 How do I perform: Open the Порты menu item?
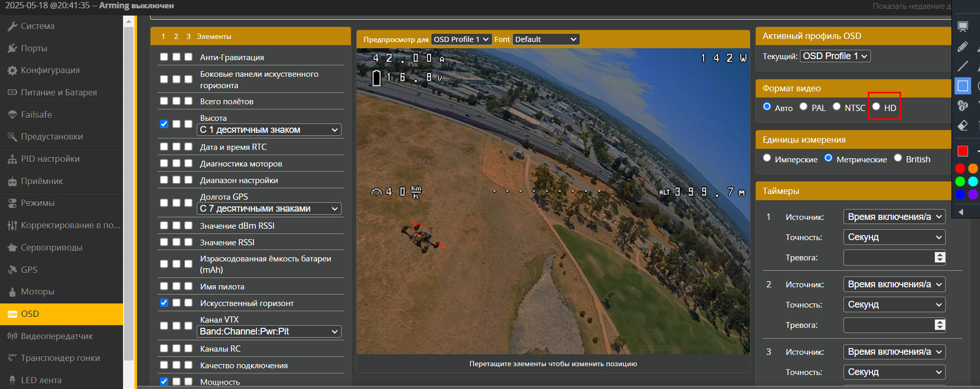(34, 48)
